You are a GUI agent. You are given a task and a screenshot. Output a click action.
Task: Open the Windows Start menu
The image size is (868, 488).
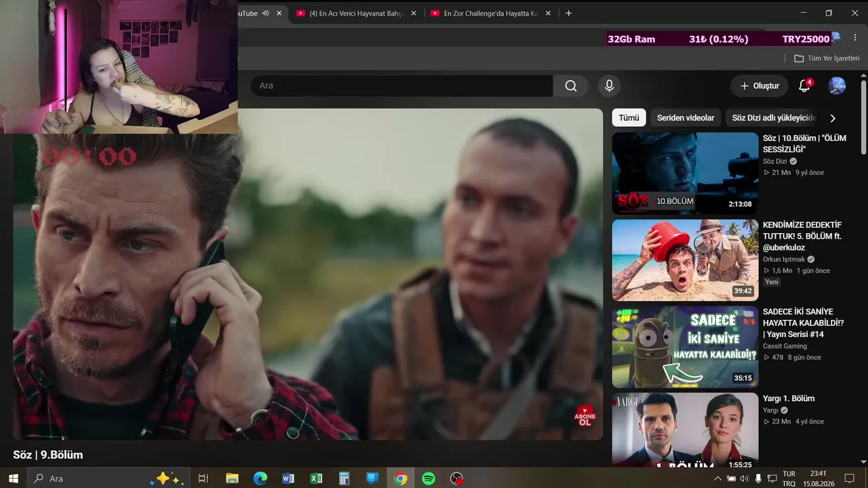tap(13, 479)
